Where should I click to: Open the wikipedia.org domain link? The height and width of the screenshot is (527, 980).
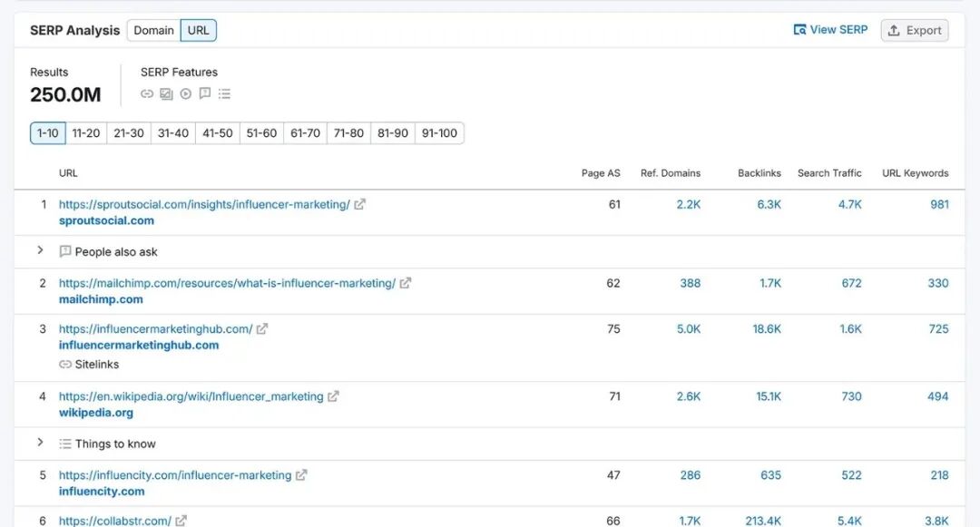pyautogui.click(x=95, y=412)
